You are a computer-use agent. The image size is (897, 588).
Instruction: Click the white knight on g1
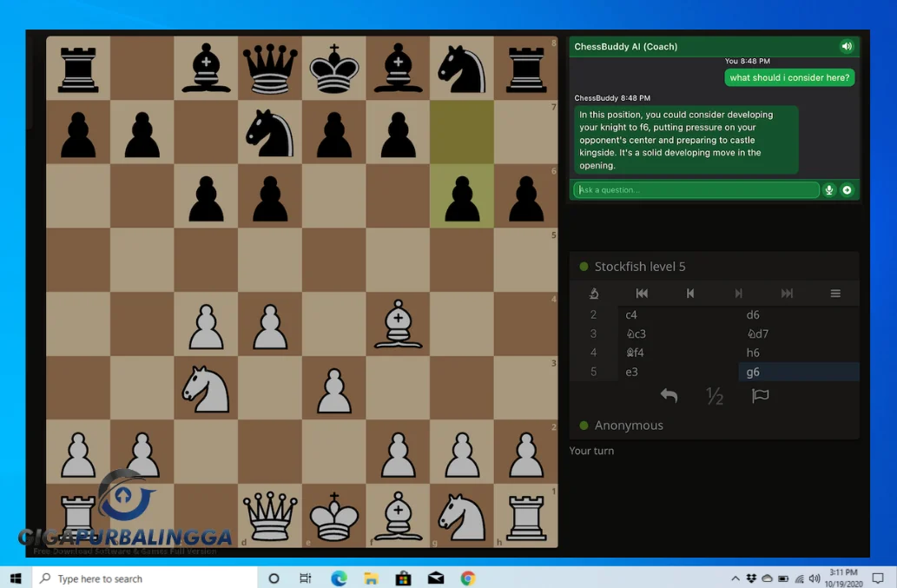[x=462, y=516]
